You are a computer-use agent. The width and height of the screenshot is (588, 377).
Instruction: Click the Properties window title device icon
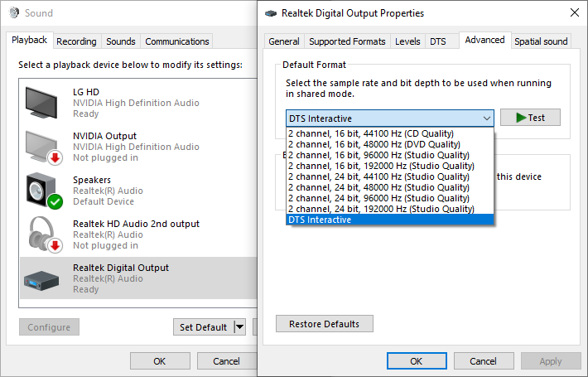tap(271, 13)
